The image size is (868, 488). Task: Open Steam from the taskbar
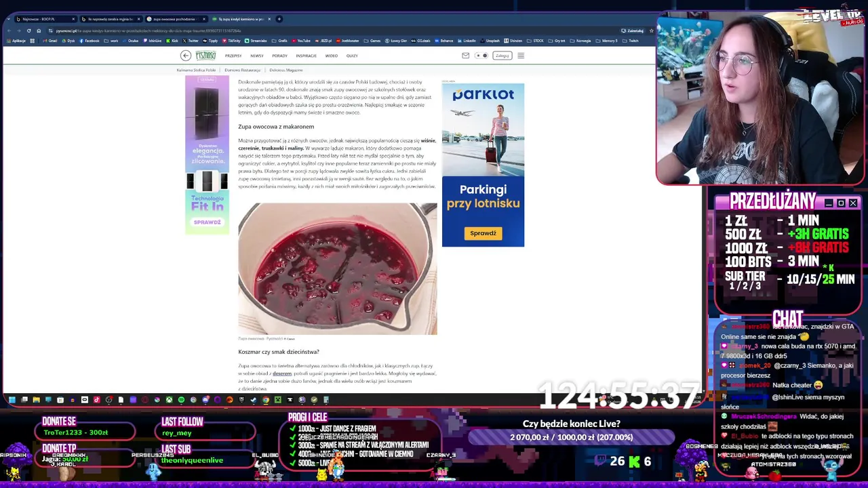[254, 400]
